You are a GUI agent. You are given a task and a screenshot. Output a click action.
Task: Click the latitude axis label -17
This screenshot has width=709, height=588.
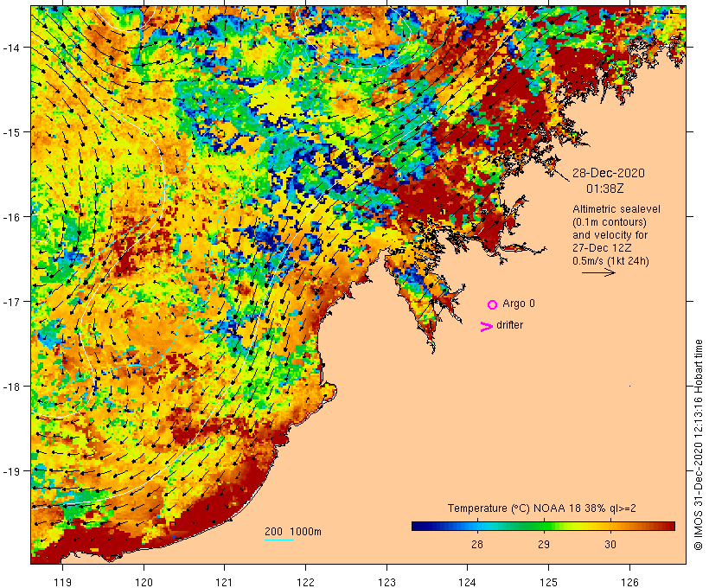(11, 302)
